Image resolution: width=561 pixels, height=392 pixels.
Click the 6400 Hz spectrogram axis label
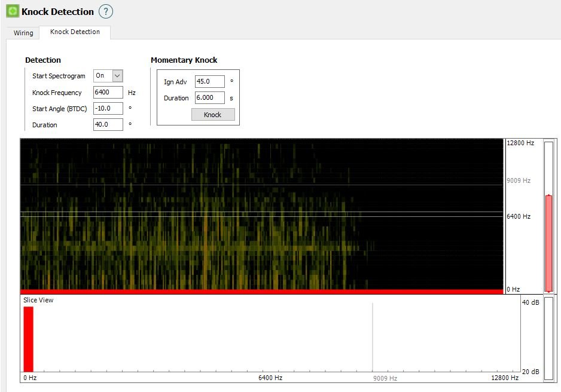click(519, 216)
